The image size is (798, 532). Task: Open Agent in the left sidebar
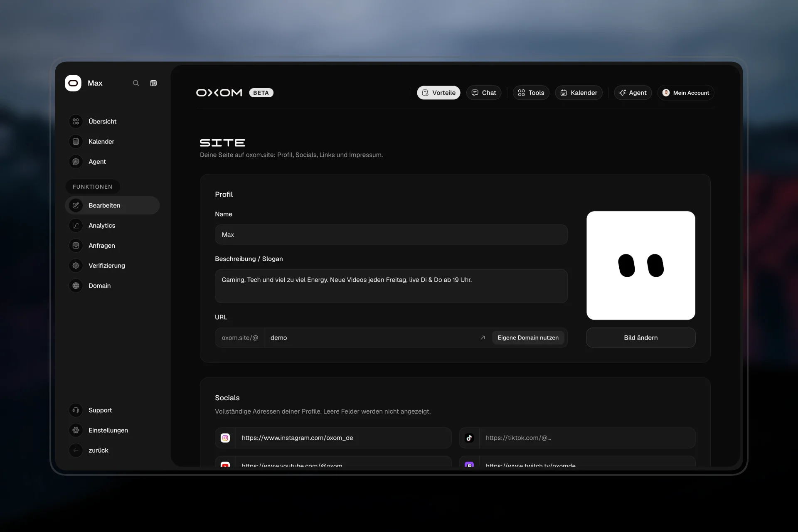[112, 162]
